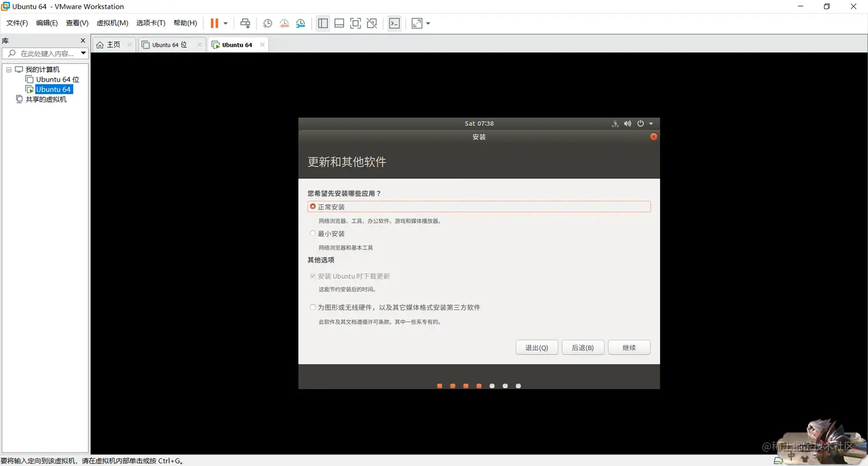Open the dropdown arrow beside the stretch display icon
The image size is (868, 466).
click(x=428, y=24)
